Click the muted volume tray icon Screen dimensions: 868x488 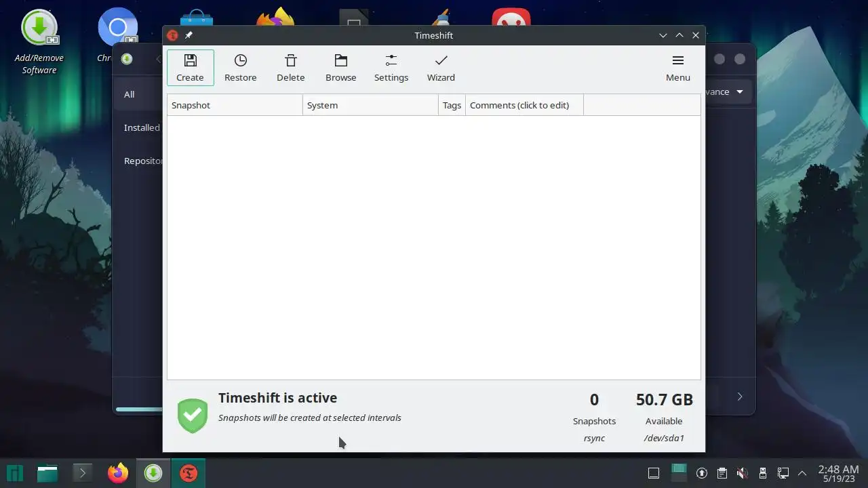743,473
